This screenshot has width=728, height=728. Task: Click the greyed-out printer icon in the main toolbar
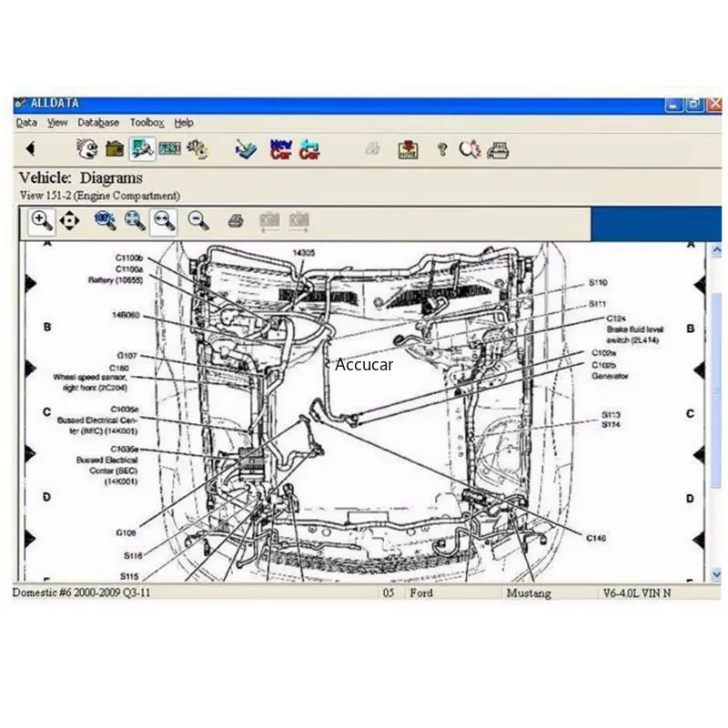372,149
